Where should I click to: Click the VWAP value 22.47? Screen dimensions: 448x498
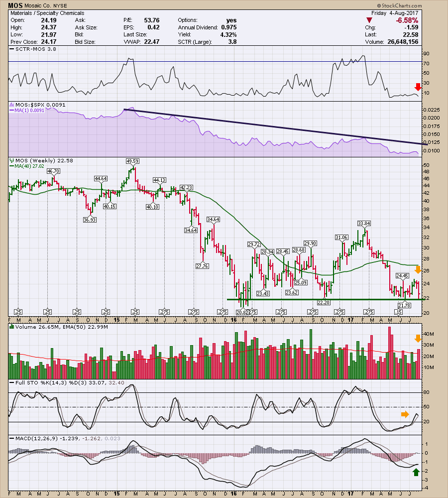point(151,42)
